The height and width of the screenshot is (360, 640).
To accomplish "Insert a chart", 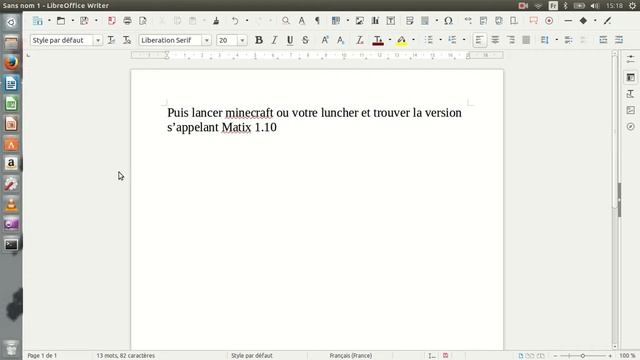I will pos(375,21).
